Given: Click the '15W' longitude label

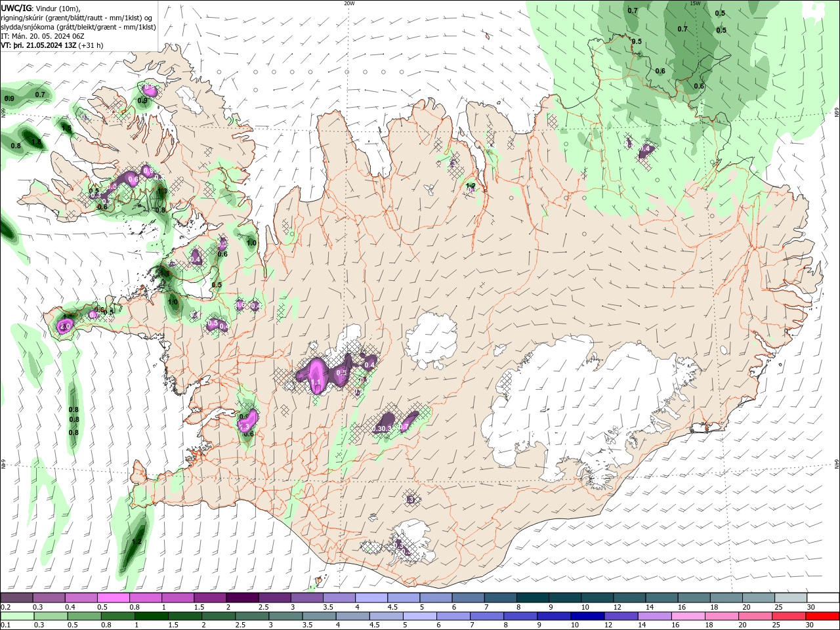Looking at the screenshot, I should pyautogui.click(x=696, y=3).
